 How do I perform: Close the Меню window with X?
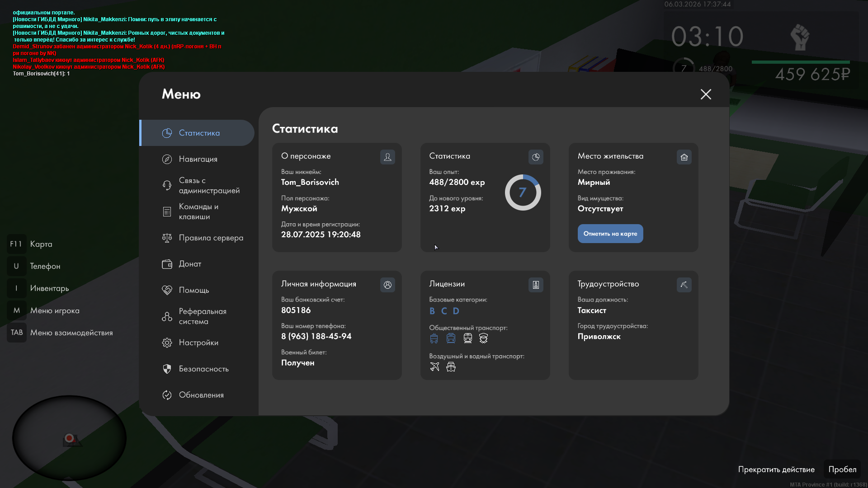pyautogui.click(x=706, y=94)
